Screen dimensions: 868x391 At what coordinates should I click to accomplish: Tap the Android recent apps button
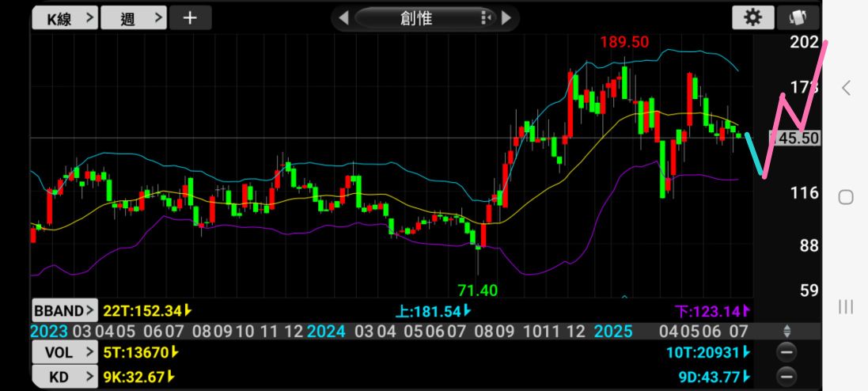click(846, 306)
